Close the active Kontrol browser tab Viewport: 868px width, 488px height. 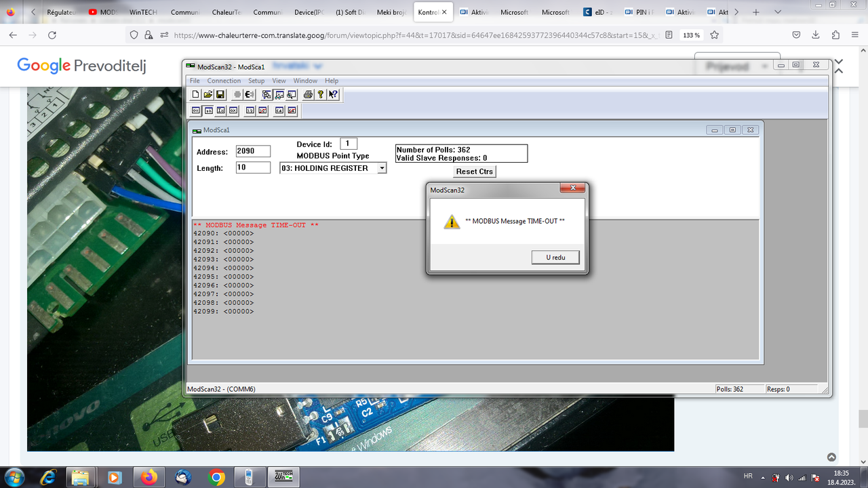point(444,12)
